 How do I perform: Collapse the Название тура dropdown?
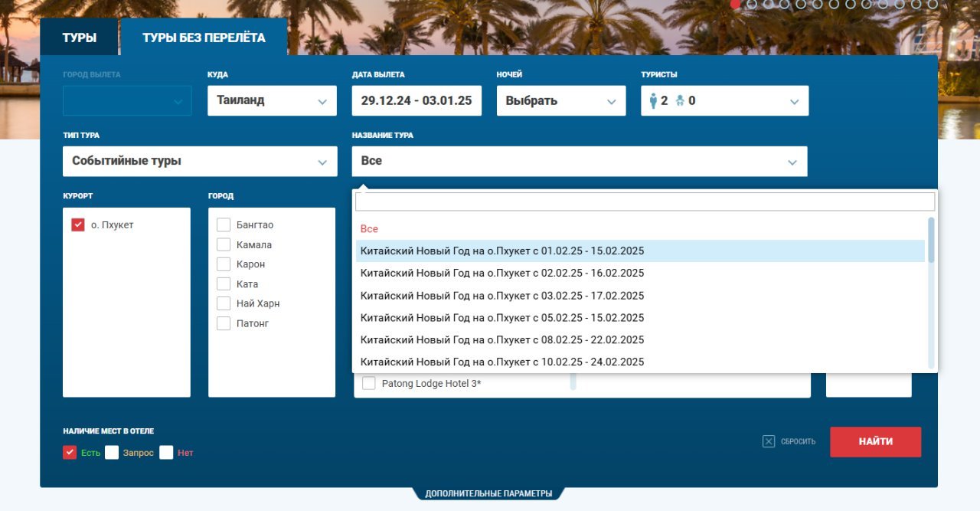[580, 161]
